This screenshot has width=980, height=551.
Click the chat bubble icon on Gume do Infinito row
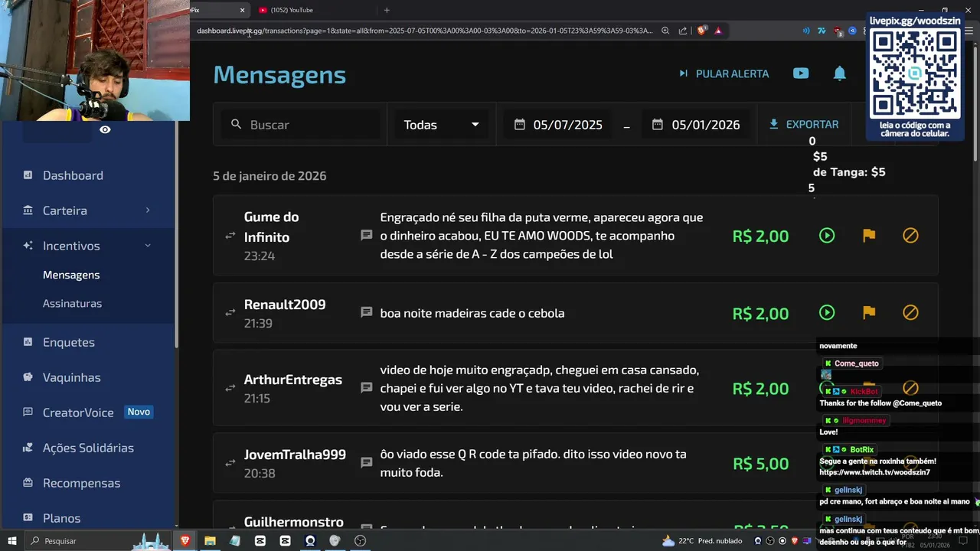point(367,235)
